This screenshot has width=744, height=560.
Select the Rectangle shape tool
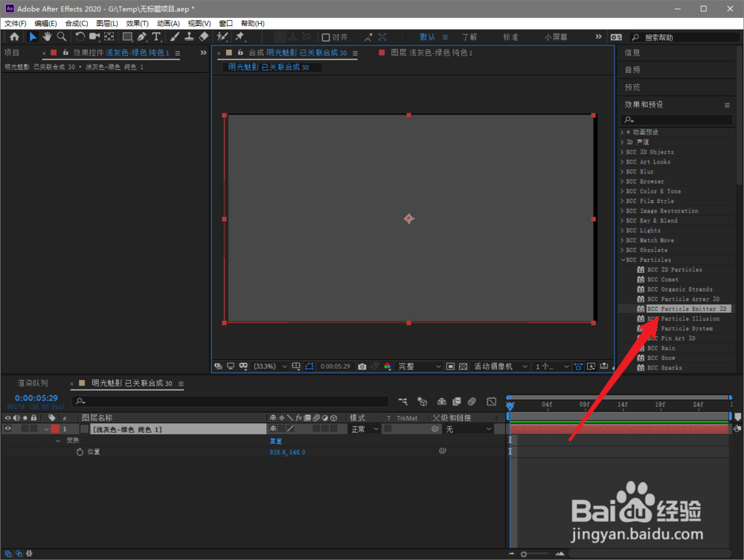tap(127, 36)
